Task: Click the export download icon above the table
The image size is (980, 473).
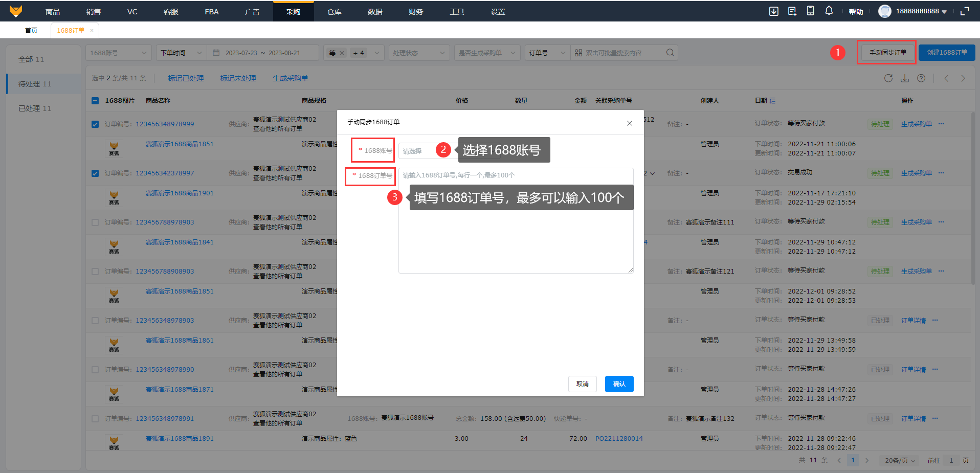Action: [905, 78]
